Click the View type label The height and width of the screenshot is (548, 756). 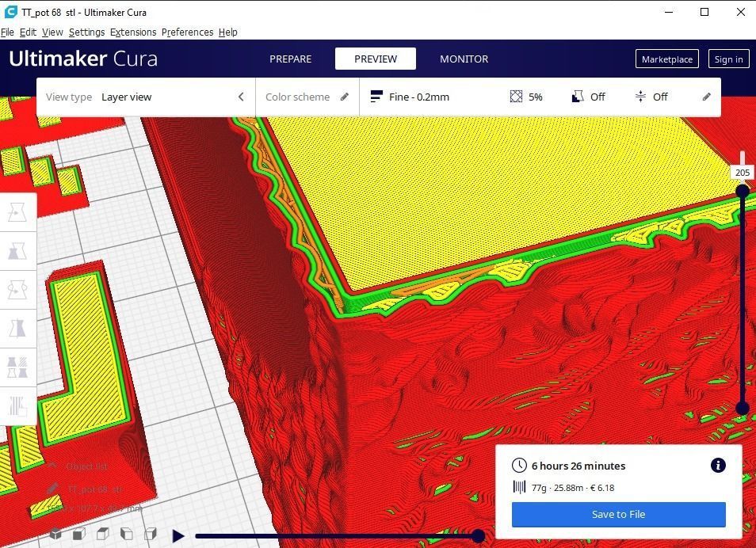[x=69, y=97]
